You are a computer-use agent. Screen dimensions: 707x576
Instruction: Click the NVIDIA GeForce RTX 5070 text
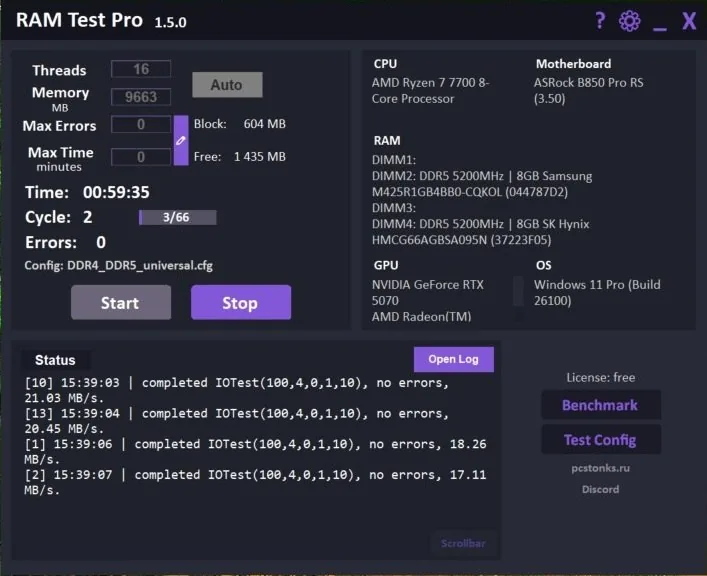(427, 293)
